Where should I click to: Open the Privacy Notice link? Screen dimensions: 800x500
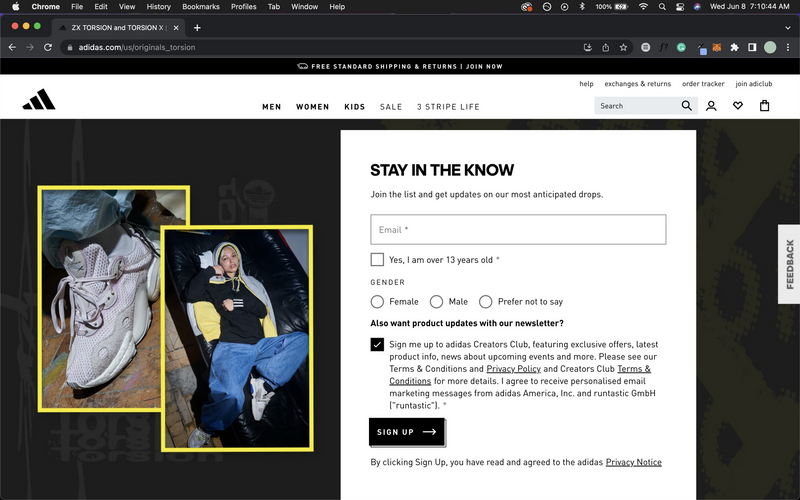(x=633, y=462)
